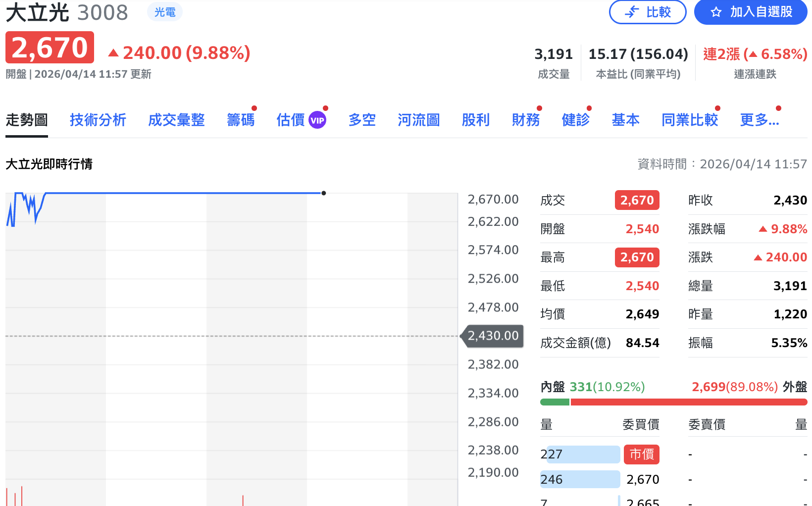Viewport: 812px width, 506px height.
Task: Open the 基本 tab
Action: point(625,120)
